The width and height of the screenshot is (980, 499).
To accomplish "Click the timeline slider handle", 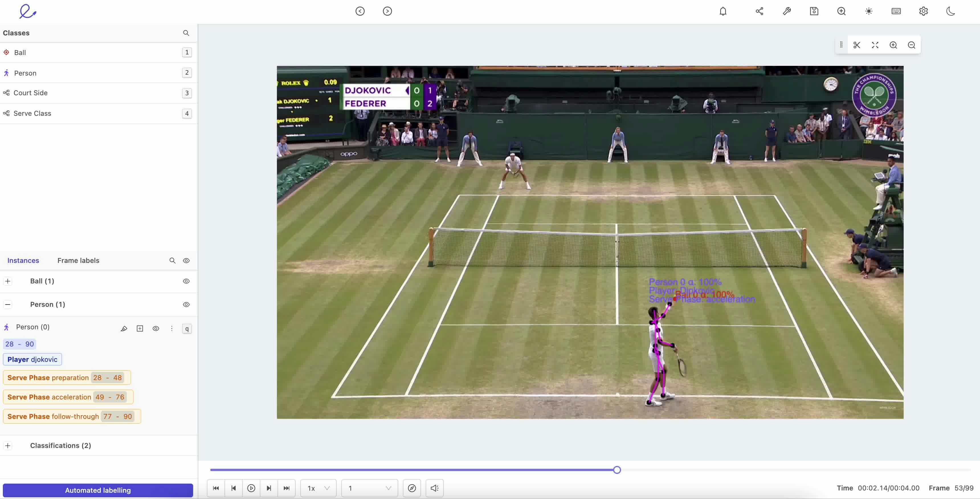I will coord(617,470).
